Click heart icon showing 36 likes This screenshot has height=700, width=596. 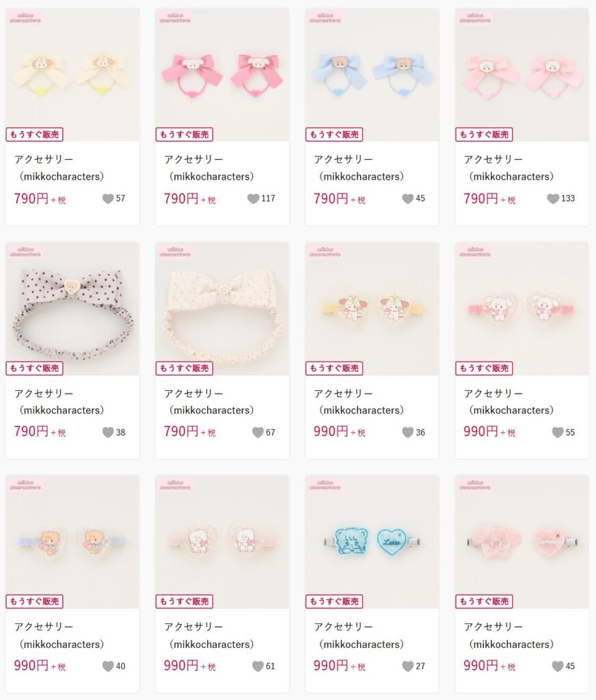click(x=407, y=432)
